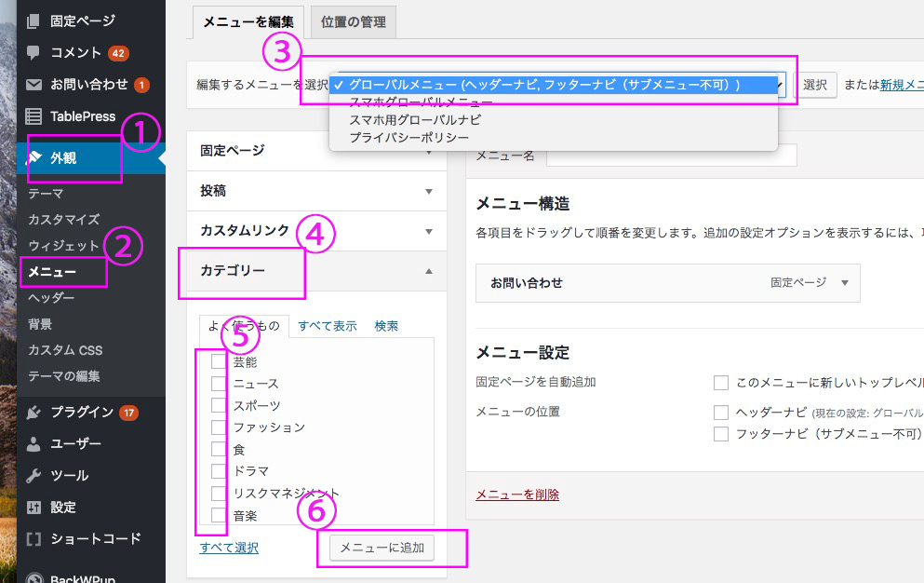The height and width of the screenshot is (583, 924).
Task: Check the ニュース category checkbox
Action: click(219, 383)
